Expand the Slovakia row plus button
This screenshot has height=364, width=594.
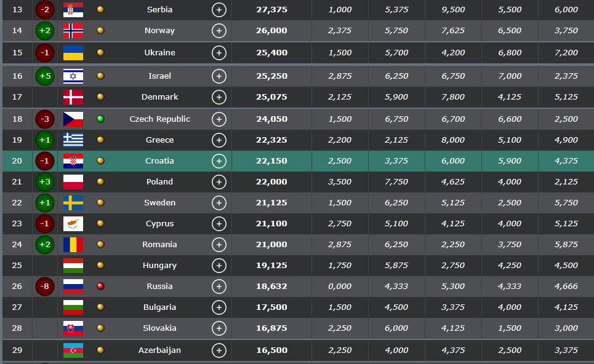tap(219, 328)
